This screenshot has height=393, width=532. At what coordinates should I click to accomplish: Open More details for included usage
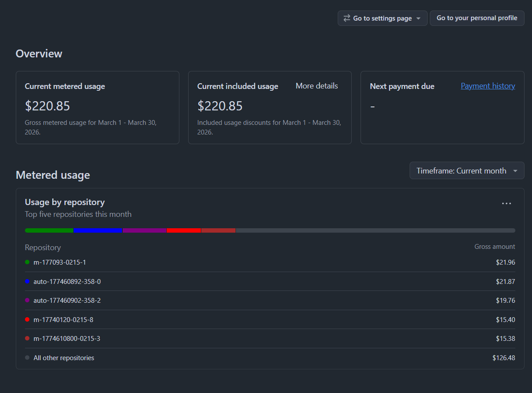click(x=317, y=86)
